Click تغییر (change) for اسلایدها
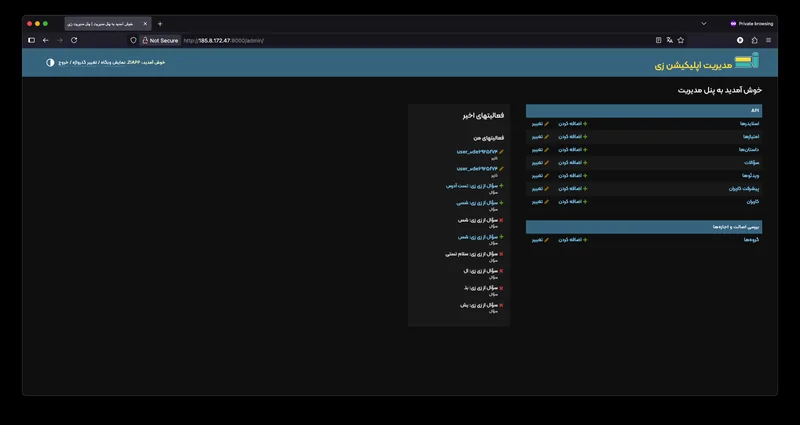The height and width of the screenshot is (425, 800). pyautogui.click(x=540, y=123)
